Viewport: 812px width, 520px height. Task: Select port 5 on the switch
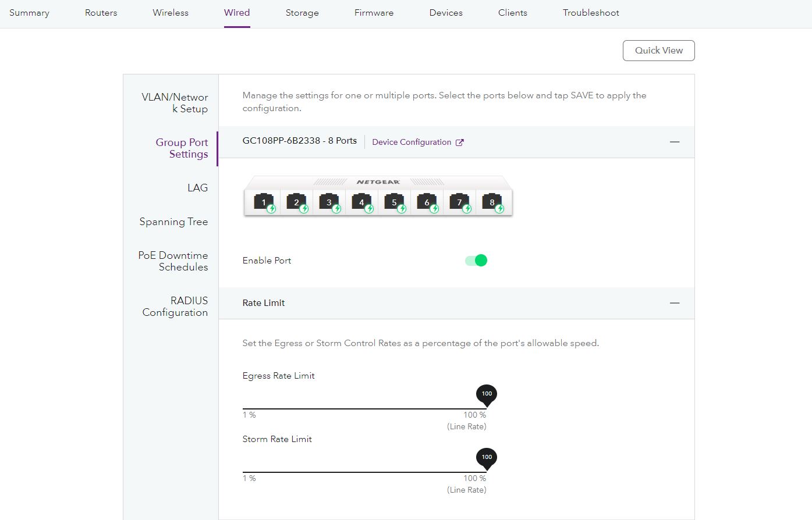point(394,202)
